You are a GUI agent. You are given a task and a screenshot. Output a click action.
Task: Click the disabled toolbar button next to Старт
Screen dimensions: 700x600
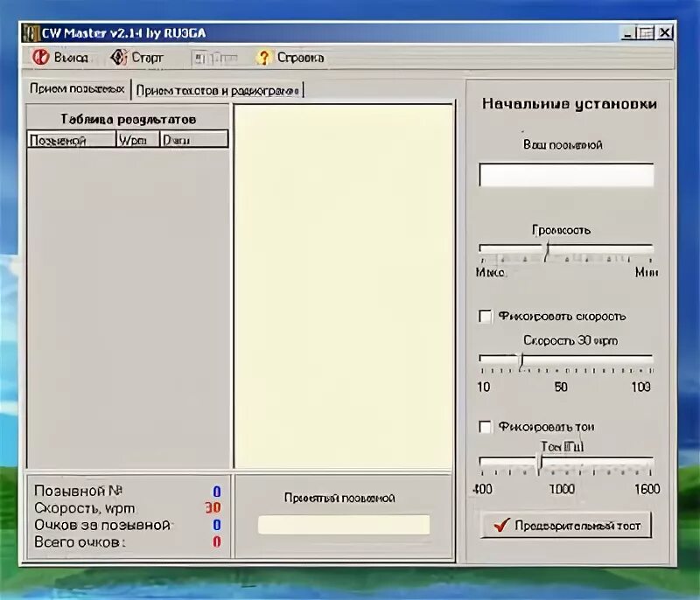[215, 58]
